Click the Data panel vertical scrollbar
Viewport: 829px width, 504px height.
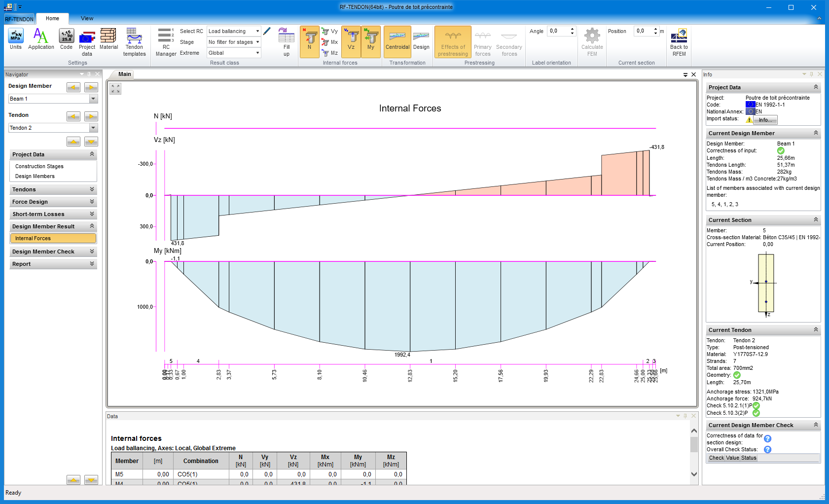tap(694, 444)
